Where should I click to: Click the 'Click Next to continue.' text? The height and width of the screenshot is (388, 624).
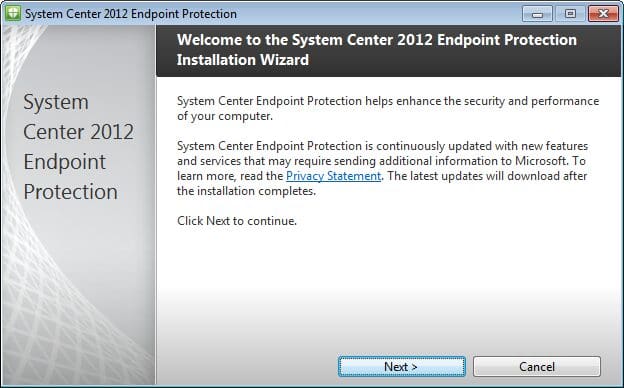(237, 221)
